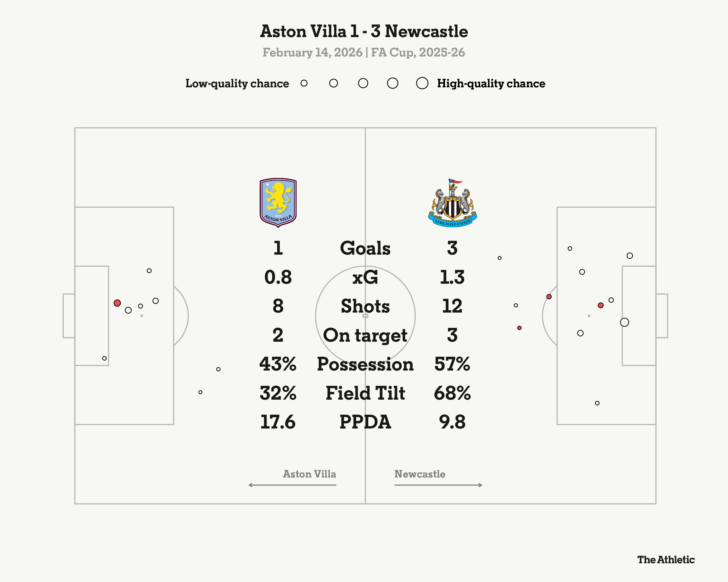Screen dimensions: 728x582
Task: Click Newcastle's 1.3 xG value
Action: click(x=452, y=277)
